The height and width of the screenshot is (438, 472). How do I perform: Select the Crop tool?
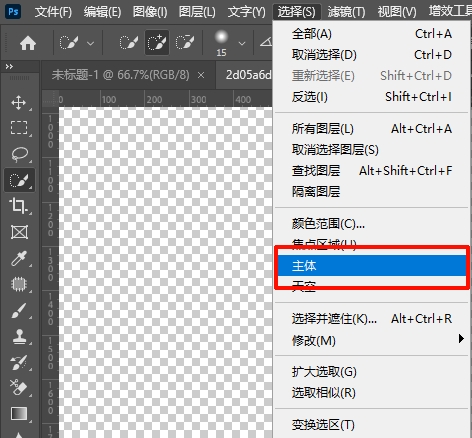pos(19,206)
